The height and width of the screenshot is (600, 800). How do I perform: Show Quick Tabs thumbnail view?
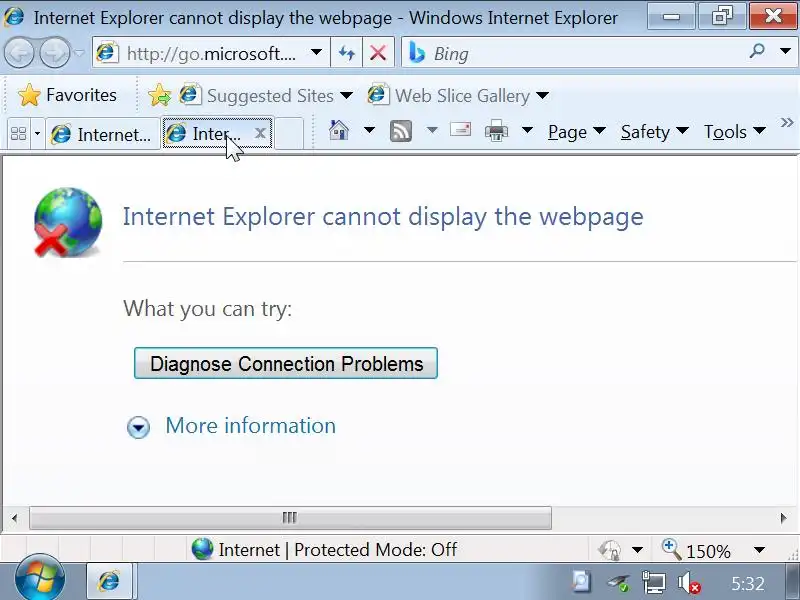click(x=18, y=133)
